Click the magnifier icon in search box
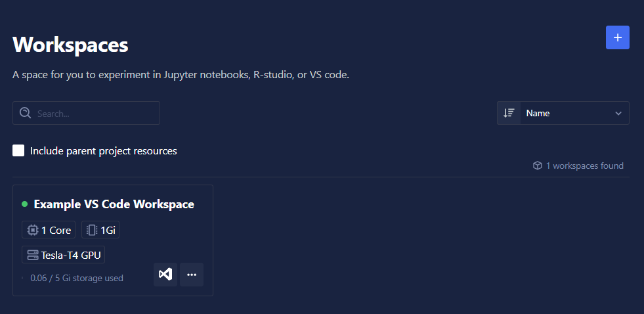 [x=26, y=113]
